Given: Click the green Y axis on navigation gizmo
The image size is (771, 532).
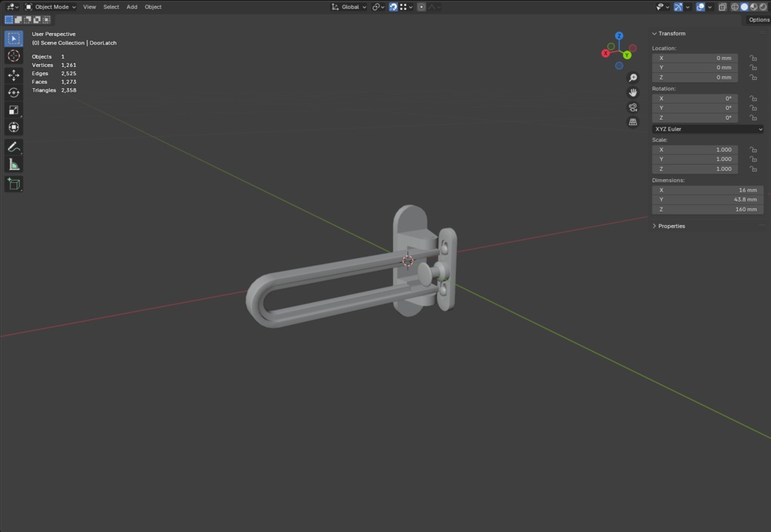Looking at the screenshot, I should [627, 56].
